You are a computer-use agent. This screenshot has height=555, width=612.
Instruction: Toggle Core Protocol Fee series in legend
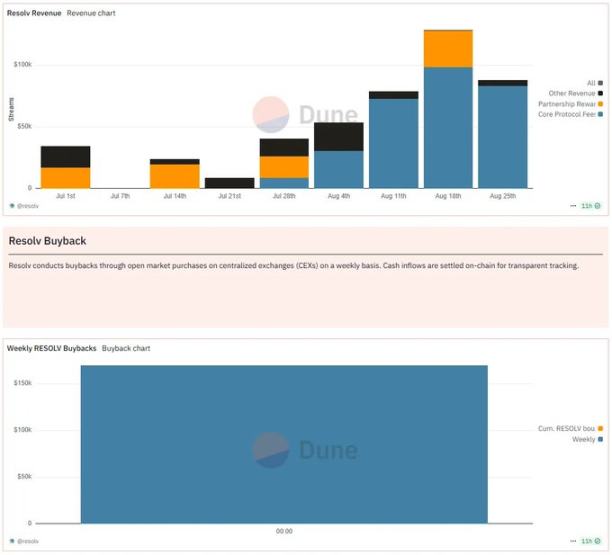pyautogui.click(x=570, y=114)
